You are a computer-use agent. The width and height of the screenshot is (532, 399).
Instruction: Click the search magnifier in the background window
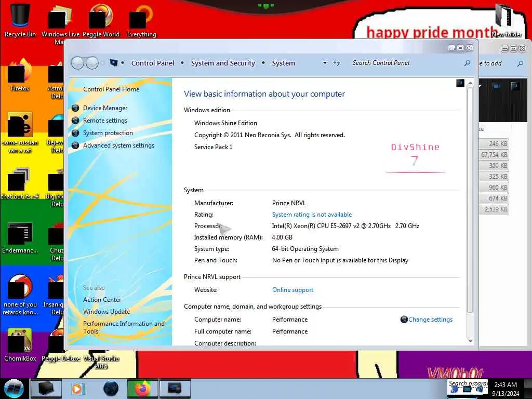pyautogui.click(x=520, y=63)
